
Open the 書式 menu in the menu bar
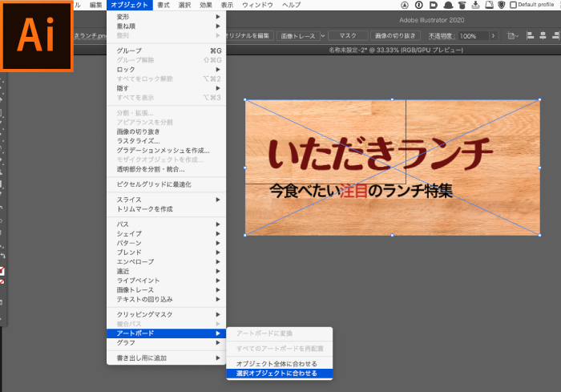click(163, 5)
